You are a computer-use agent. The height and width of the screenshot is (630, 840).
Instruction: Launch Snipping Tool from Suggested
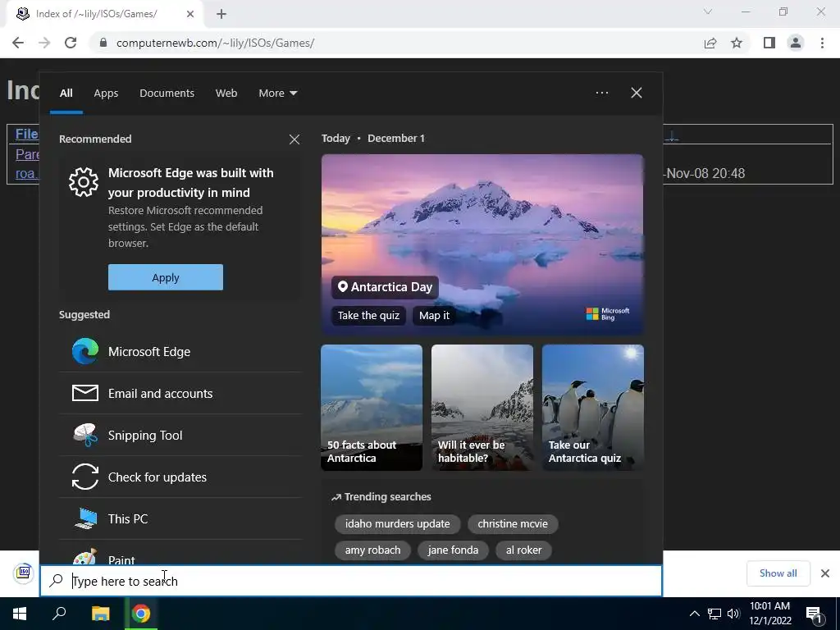click(x=180, y=435)
